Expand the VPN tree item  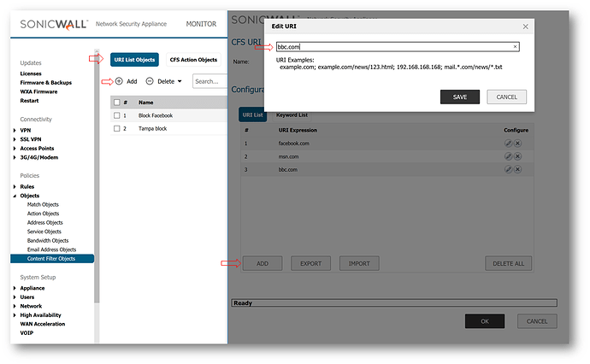(x=15, y=131)
